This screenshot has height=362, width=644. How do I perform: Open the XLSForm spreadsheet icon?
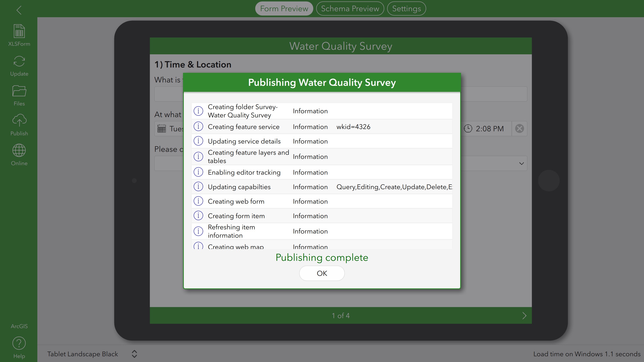tap(19, 32)
